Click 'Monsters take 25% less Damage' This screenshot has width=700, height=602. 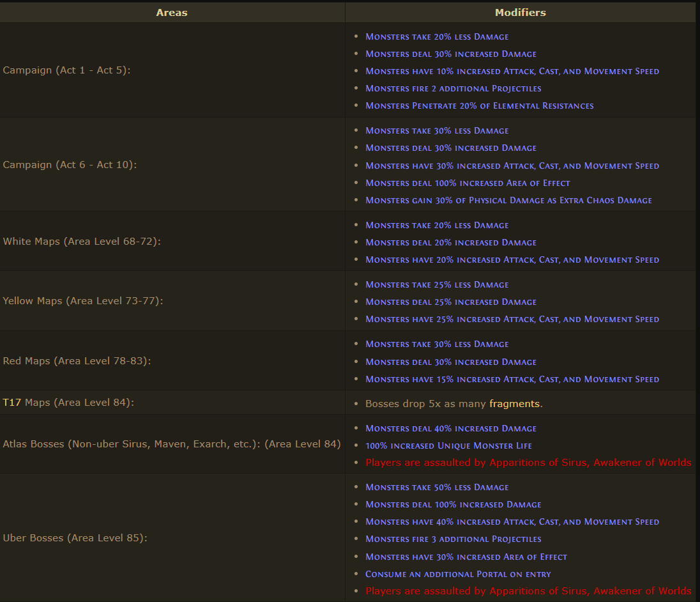[437, 285]
